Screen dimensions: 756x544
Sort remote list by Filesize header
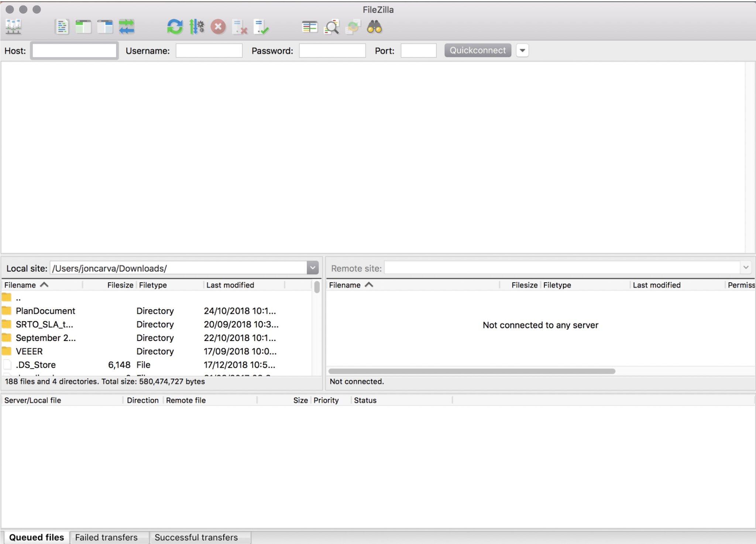point(520,285)
